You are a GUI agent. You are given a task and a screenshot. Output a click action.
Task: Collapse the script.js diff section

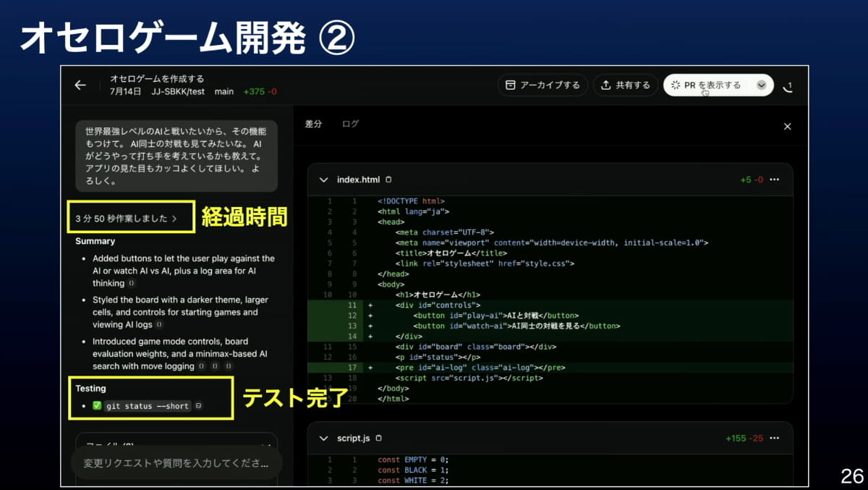click(x=324, y=438)
